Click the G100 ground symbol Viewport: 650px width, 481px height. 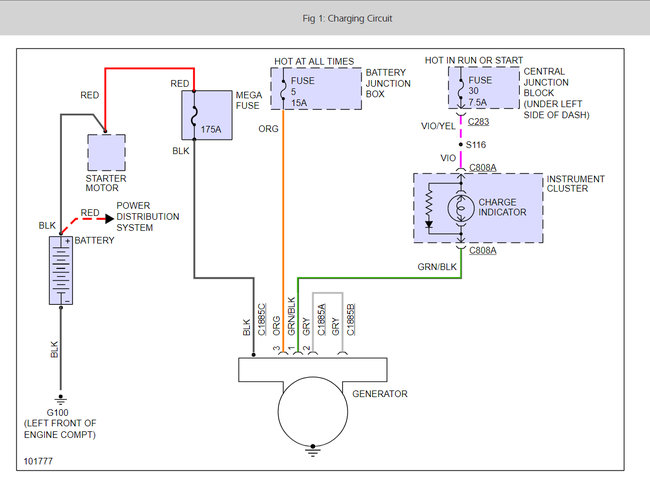[61, 400]
